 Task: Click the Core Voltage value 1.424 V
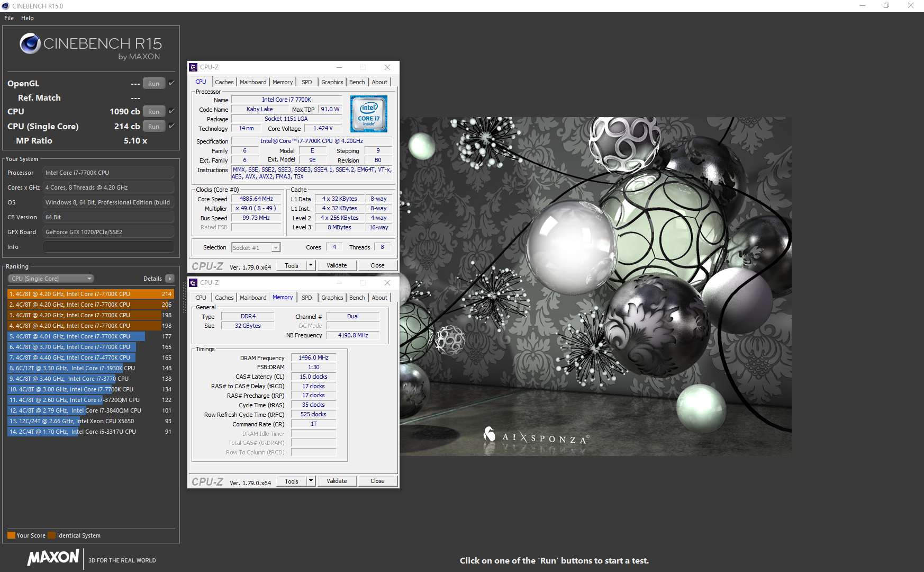point(323,129)
